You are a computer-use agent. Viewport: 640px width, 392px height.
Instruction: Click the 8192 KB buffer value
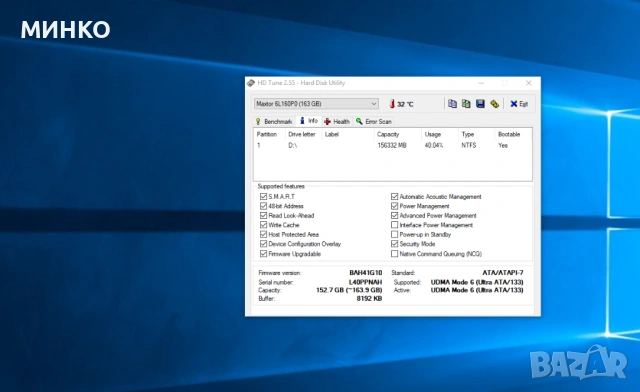369,298
